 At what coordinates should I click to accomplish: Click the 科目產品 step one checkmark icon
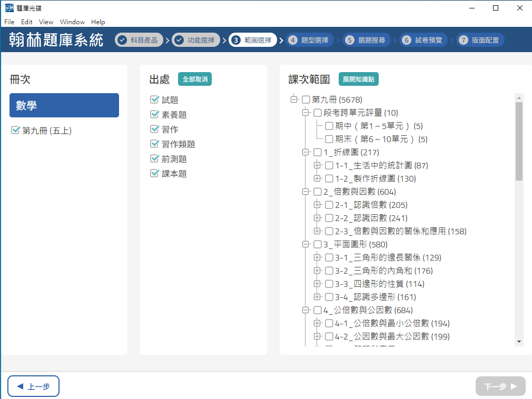pyautogui.click(x=122, y=40)
